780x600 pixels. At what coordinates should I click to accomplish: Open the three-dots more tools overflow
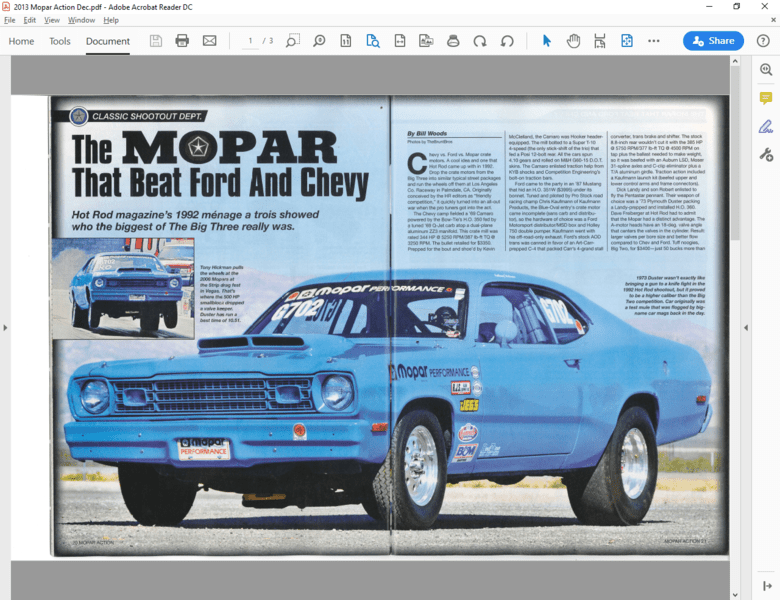point(652,41)
